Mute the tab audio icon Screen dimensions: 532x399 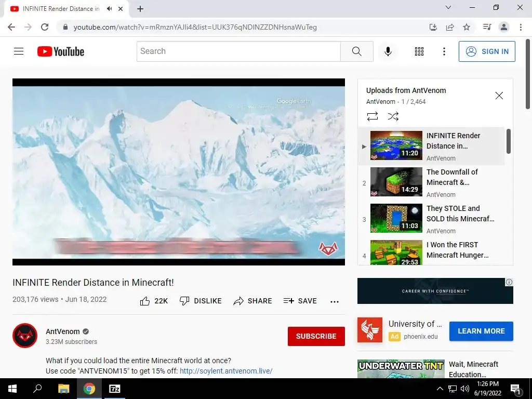pyautogui.click(x=109, y=9)
